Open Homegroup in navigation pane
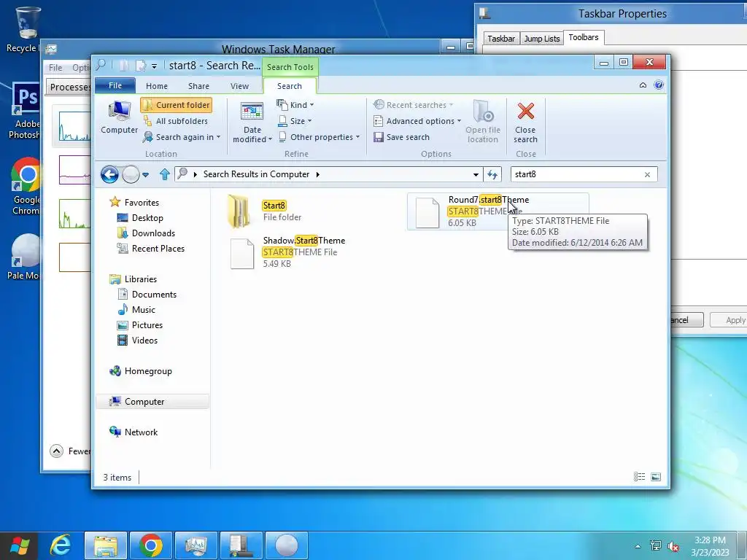 click(147, 371)
